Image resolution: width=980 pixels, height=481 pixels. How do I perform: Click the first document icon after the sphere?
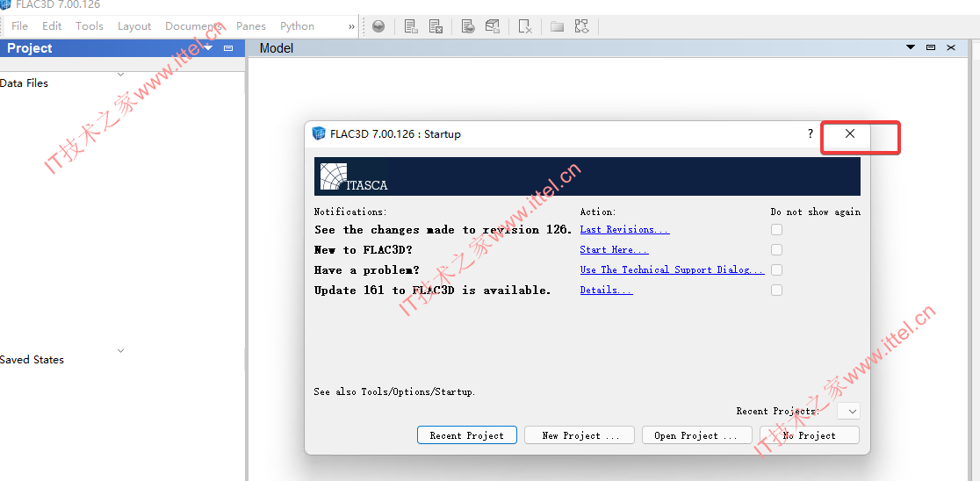click(x=411, y=26)
